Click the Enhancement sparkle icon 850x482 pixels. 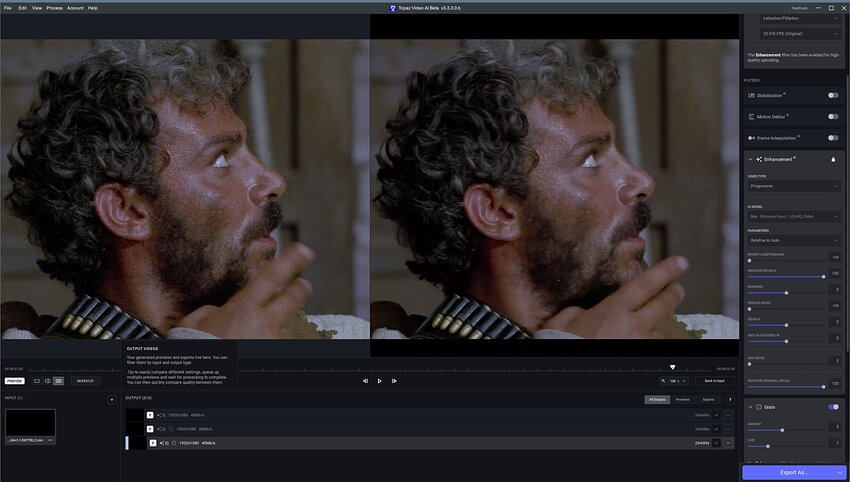click(759, 159)
